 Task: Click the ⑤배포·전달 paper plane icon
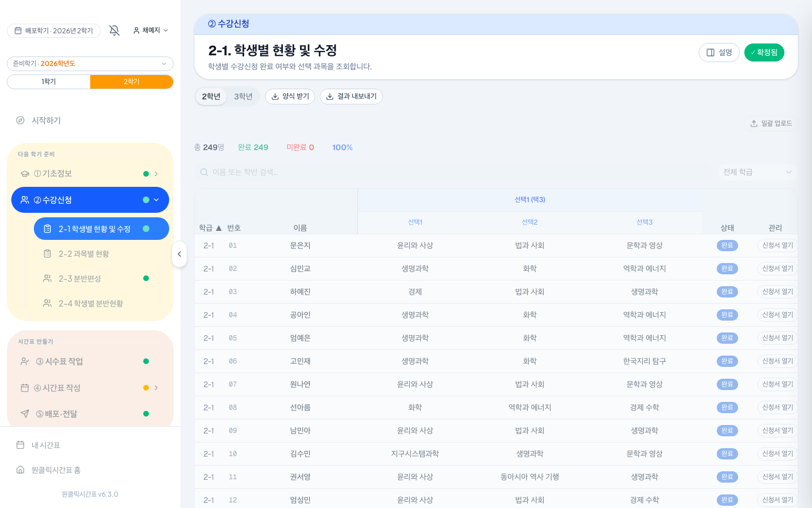pos(25,414)
